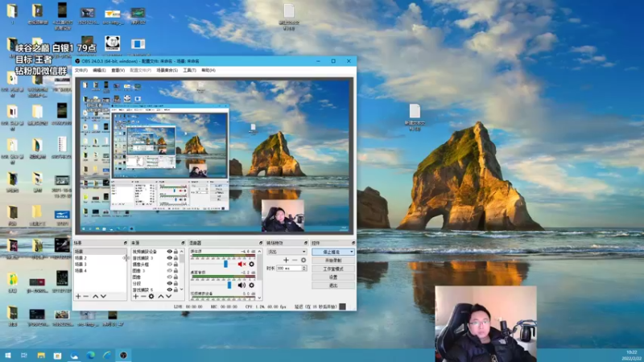Screen dimensions: 644x362
Task: Click the mixer scroll-down arrow
Action: (x=259, y=298)
